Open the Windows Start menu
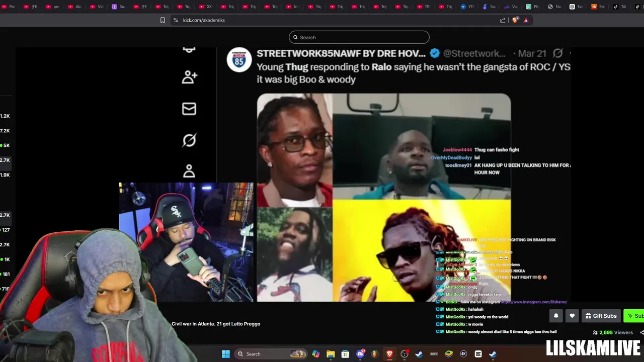 [226, 354]
